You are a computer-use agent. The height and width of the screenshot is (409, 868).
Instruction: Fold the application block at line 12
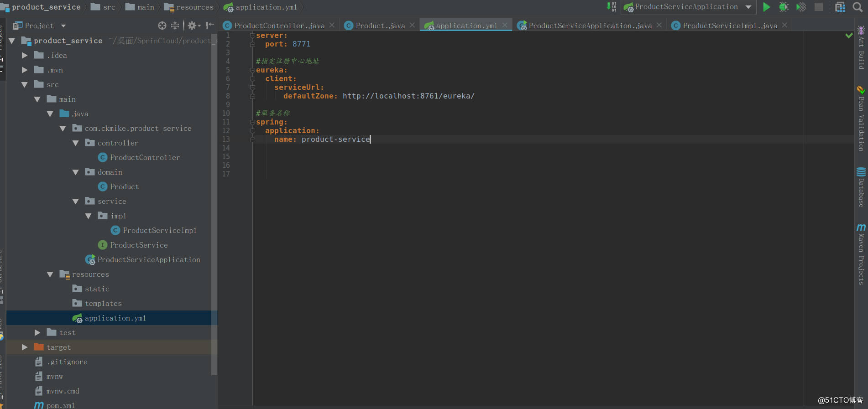click(x=252, y=130)
